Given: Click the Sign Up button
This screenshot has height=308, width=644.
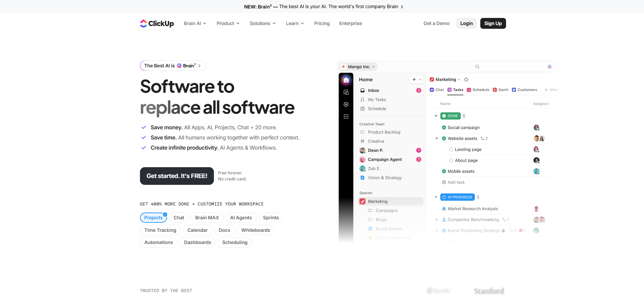Looking at the screenshot, I should (493, 23).
